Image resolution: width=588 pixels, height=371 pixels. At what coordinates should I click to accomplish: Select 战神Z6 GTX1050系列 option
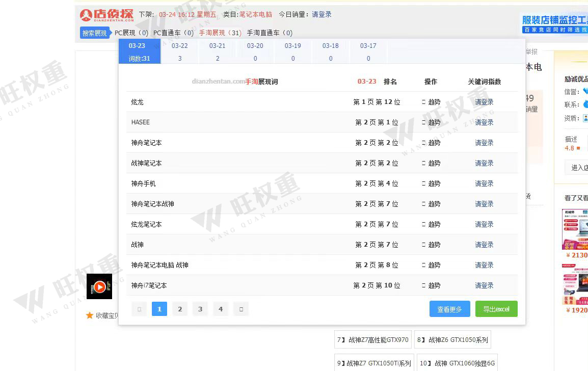[x=452, y=339]
